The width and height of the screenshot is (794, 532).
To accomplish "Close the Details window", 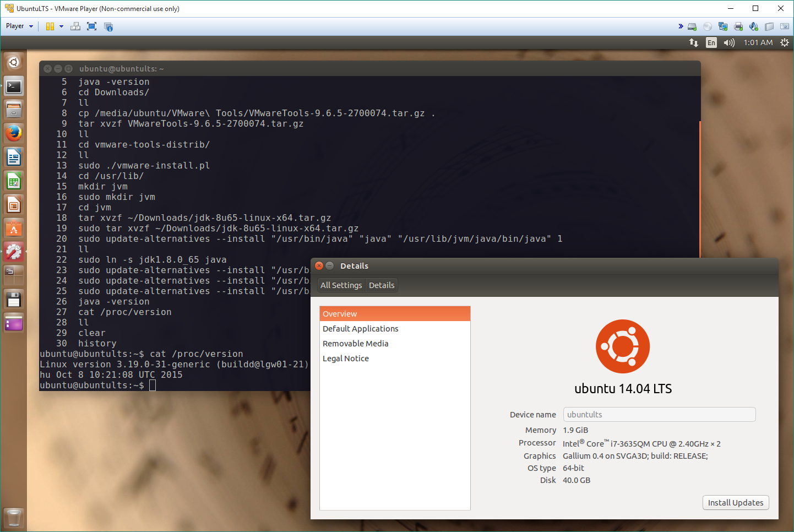I will pyautogui.click(x=319, y=265).
